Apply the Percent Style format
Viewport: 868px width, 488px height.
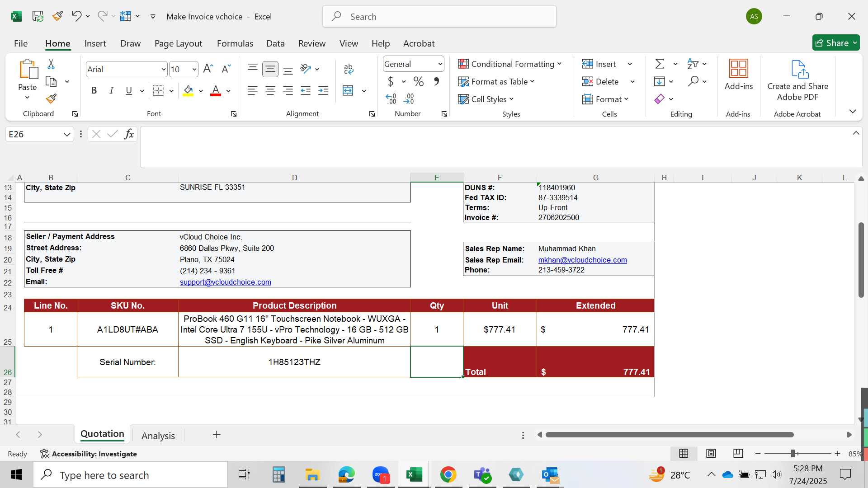419,82
